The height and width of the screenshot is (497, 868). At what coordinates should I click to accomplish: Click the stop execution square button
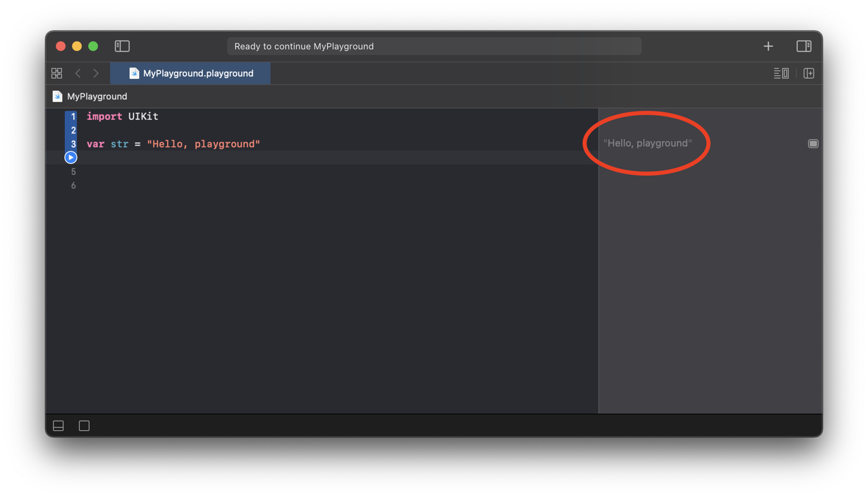pyautogui.click(x=84, y=426)
